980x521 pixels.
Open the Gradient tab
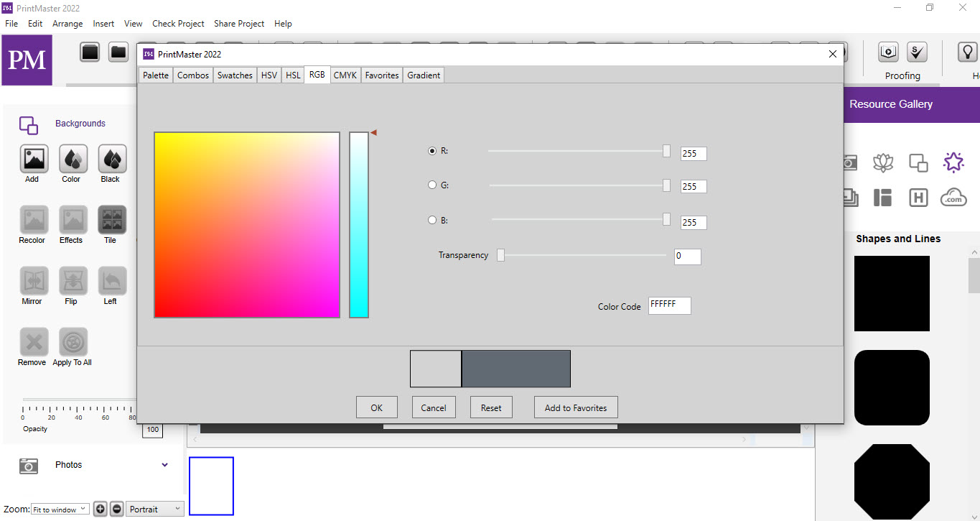click(x=424, y=75)
